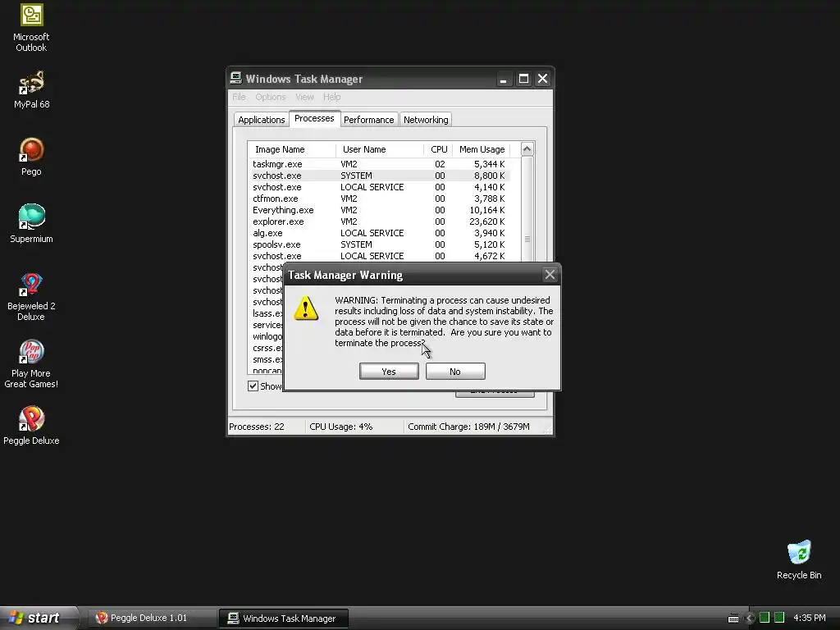The image size is (840, 630).
Task: Click Windows Task Manager taskbar button
Action: (283, 619)
